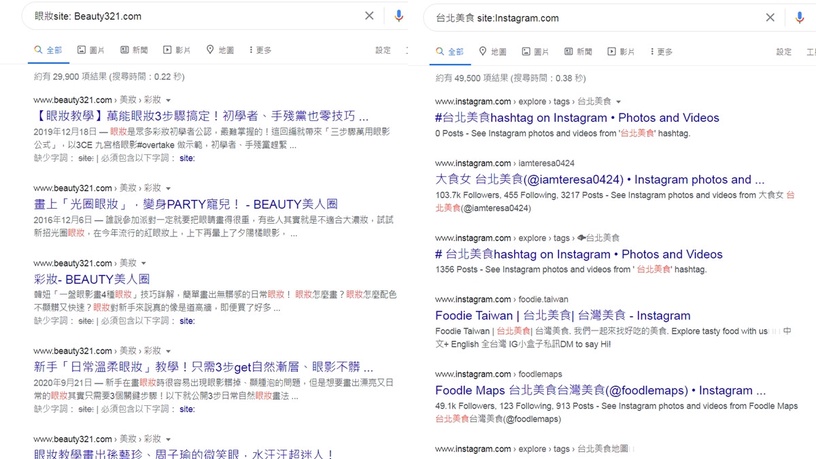The width and height of the screenshot is (816, 459).
Task: Open 畫上「光圈眼妝」變身PARTY寵兒 result
Action: click(186, 204)
